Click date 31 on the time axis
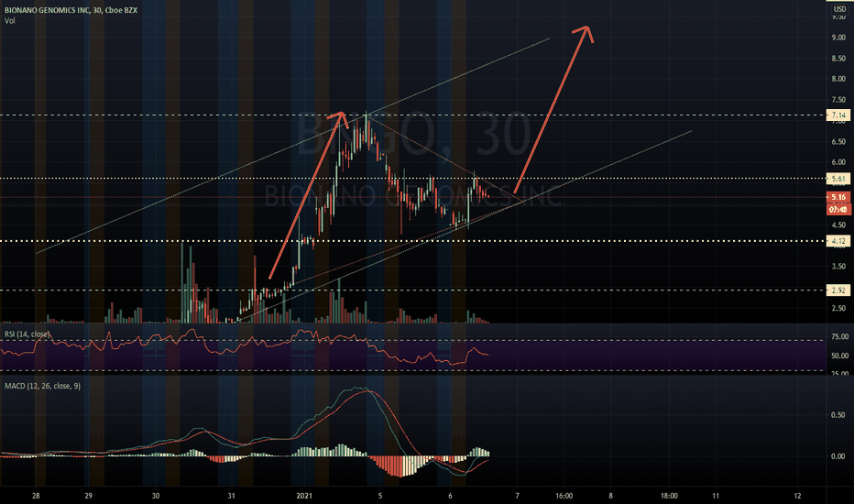This screenshot has width=854, height=504. [232, 496]
